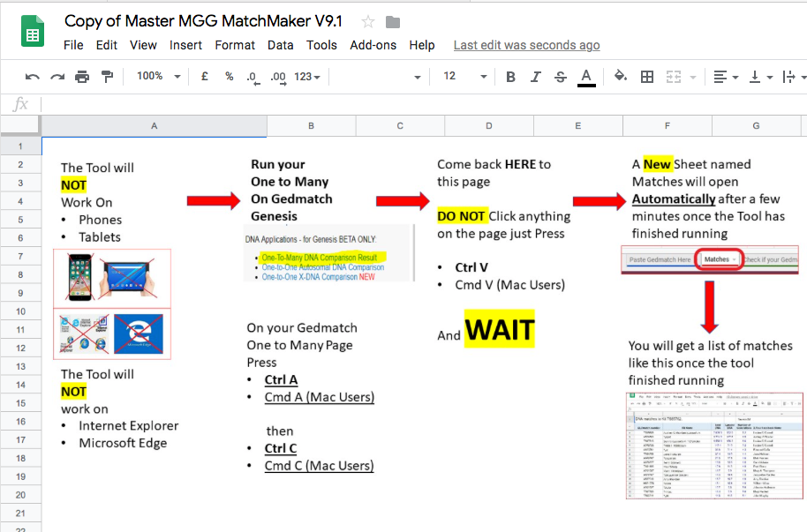Open the View menu
Screen dimensions: 807x532
143,45
